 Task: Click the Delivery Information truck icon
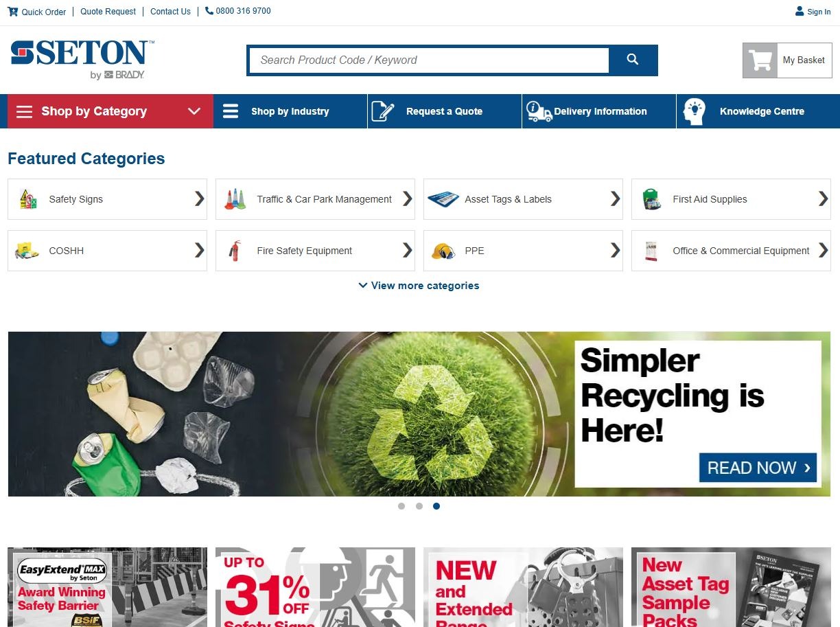[539, 111]
